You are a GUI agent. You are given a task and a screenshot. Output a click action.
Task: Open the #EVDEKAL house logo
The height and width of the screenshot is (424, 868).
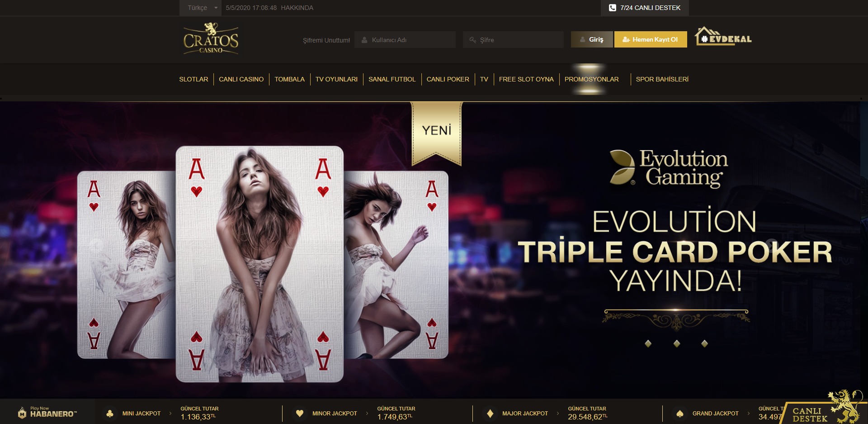(x=723, y=37)
